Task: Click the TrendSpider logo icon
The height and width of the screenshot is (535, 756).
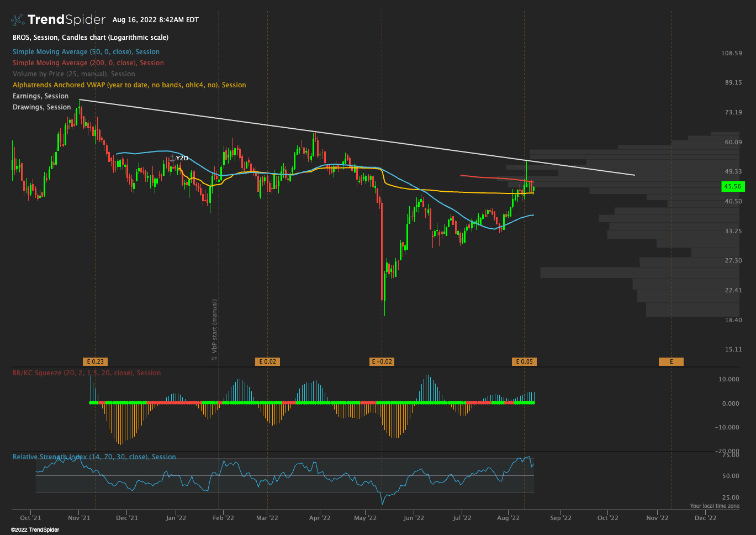Action: click(x=18, y=20)
